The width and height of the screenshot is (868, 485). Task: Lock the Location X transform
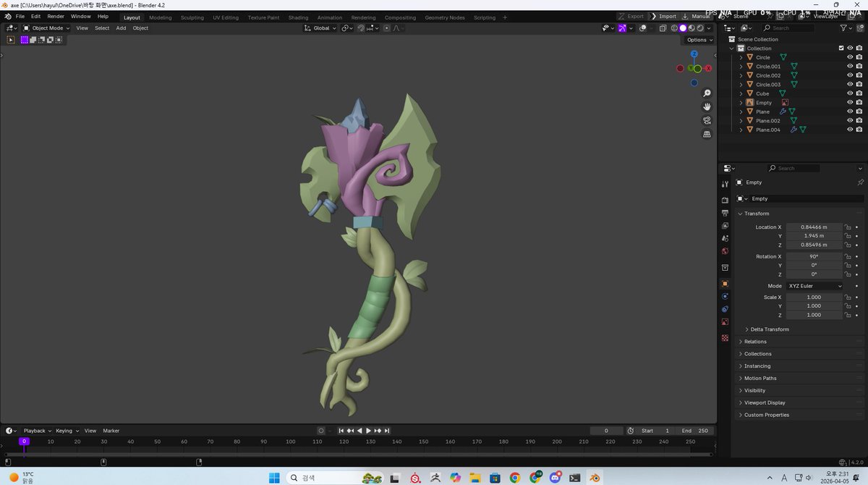point(847,227)
